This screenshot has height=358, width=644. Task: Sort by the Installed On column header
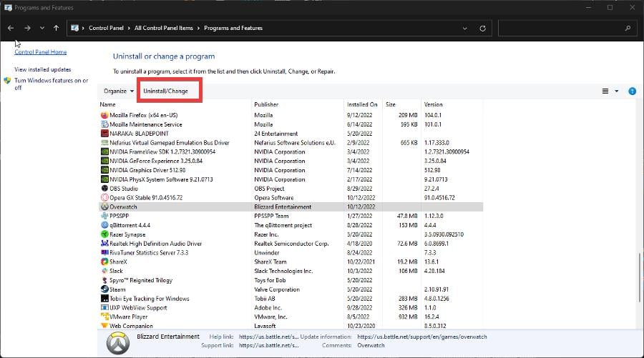363,104
